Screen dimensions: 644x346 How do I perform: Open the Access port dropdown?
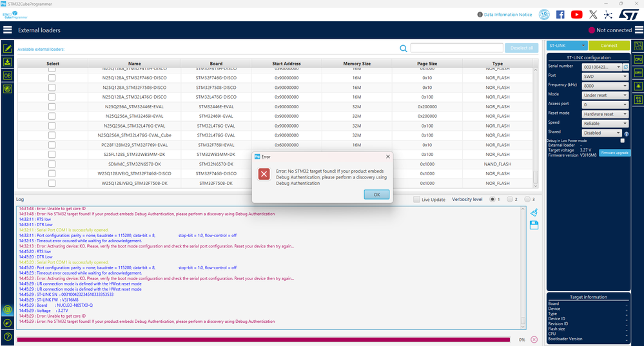[605, 104]
